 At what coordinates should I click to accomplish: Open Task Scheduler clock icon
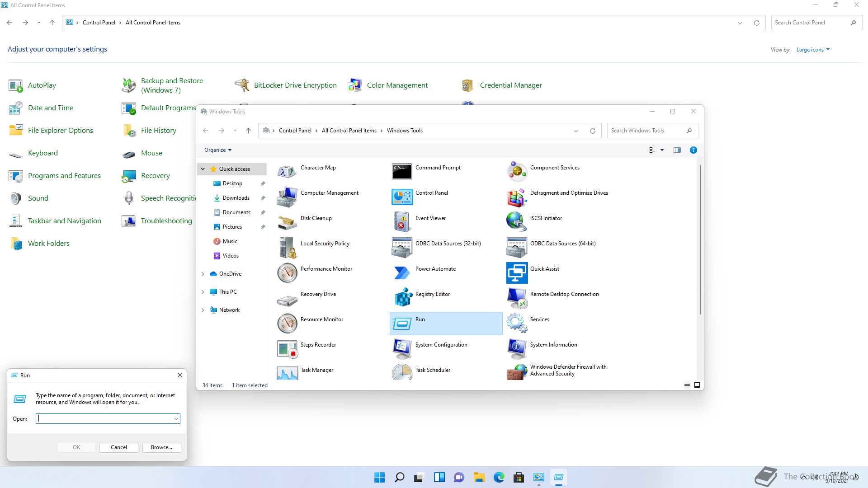[x=402, y=372]
